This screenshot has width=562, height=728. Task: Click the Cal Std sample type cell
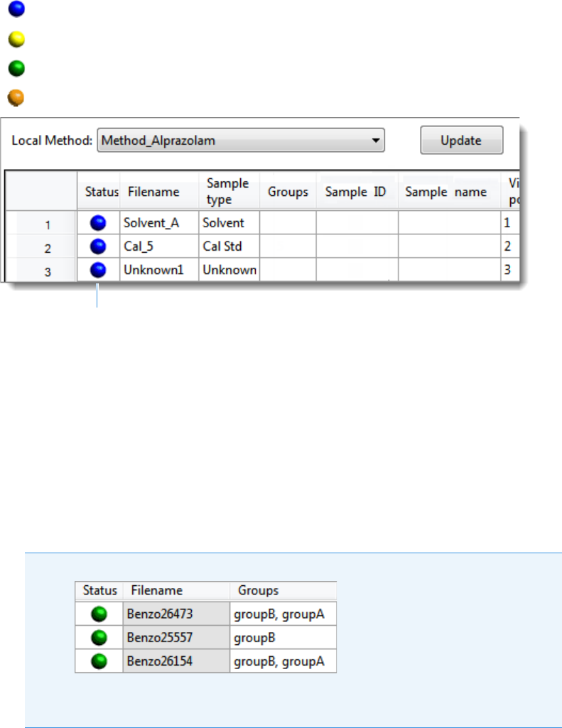coord(229,246)
